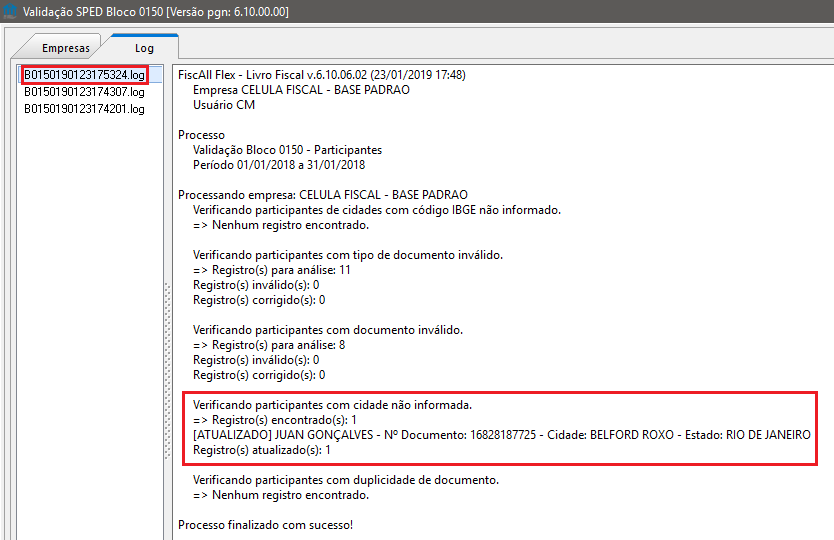This screenshot has height=540, width=834.
Task: Click the 'cidade não informada' log line
Action: click(x=332, y=405)
